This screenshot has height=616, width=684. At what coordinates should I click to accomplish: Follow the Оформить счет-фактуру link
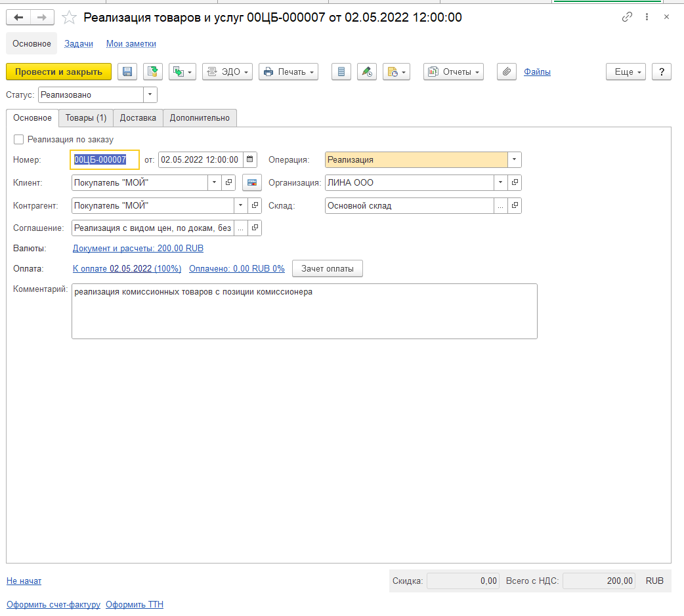tap(53, 605)
